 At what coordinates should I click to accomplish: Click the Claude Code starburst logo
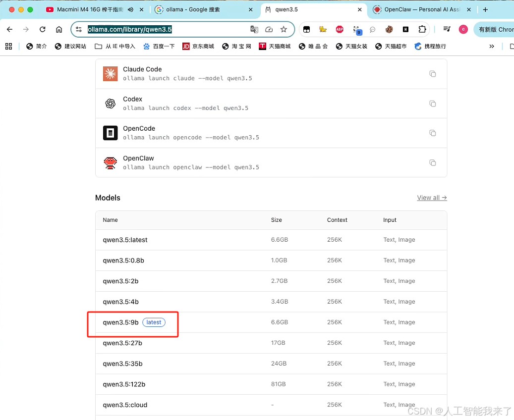110,74
